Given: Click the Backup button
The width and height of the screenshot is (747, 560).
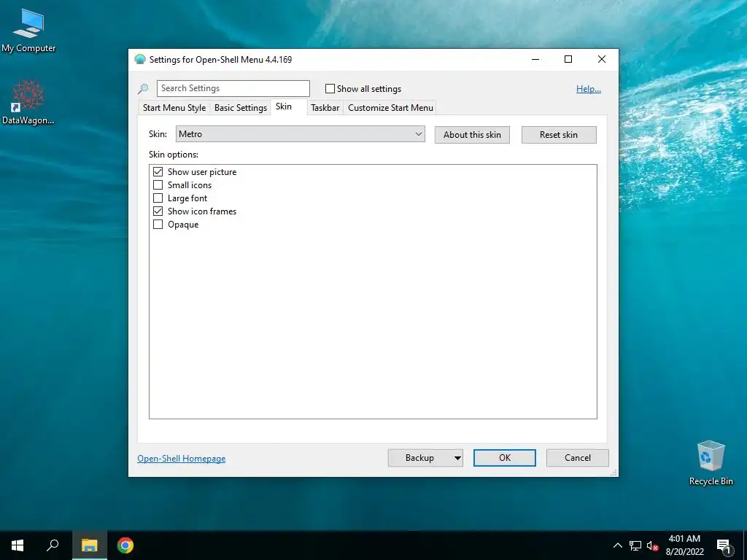Looking at the screenshot, I should point(419,458).
